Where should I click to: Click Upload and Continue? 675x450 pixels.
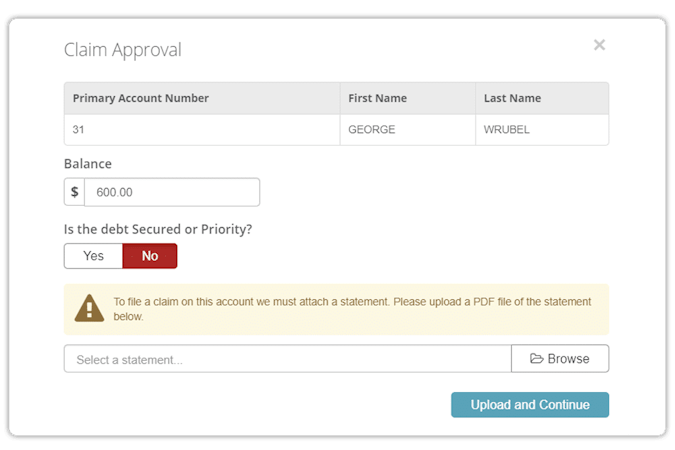(x=529, y=405)
